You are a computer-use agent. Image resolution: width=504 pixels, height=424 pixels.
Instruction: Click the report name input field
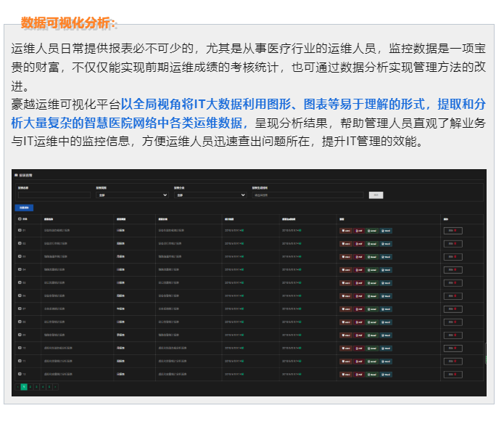click(54, 195)
